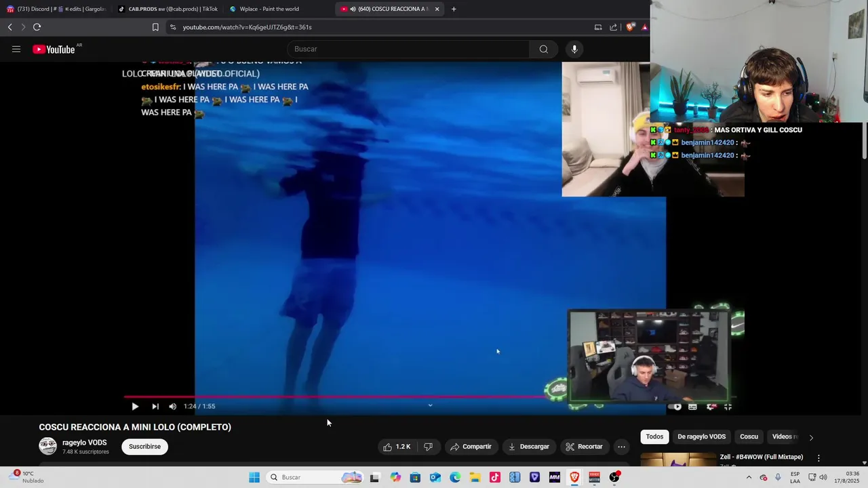Skip to the next video
The image size is (868, 488).
pos(155,407)
